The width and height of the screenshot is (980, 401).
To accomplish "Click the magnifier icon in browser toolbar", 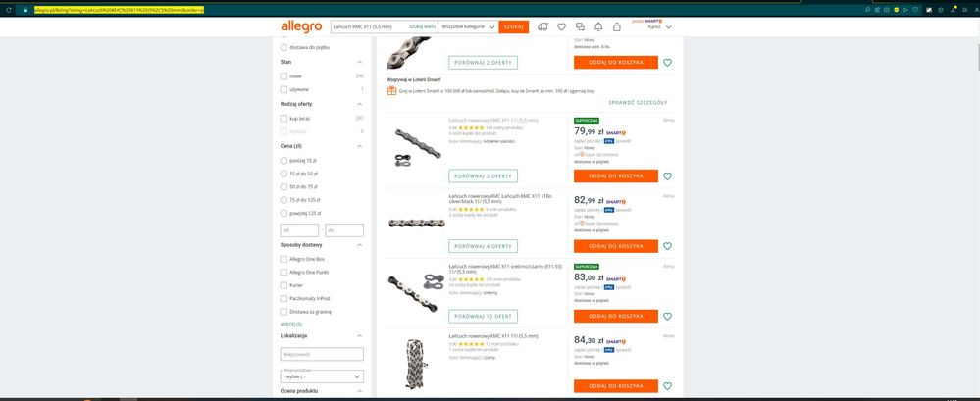I will (x=867, y=10).
